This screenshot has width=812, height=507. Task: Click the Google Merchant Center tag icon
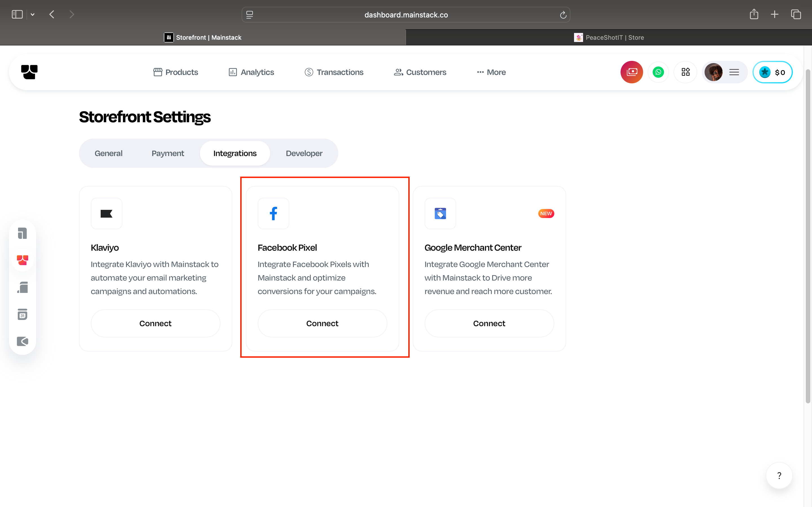440,214
